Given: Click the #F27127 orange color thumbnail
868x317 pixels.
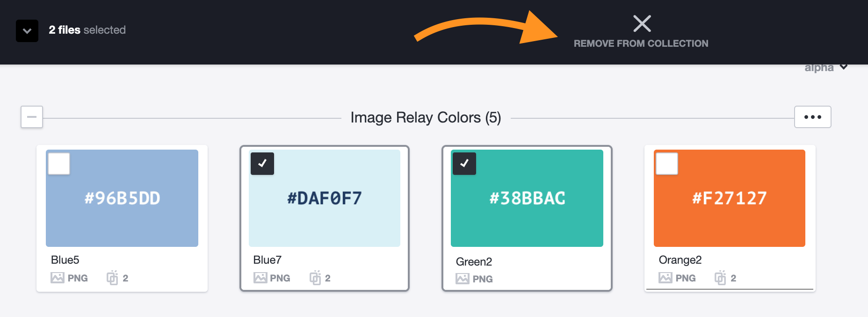Looking at the screenshot, I should [x=730, y=198].
